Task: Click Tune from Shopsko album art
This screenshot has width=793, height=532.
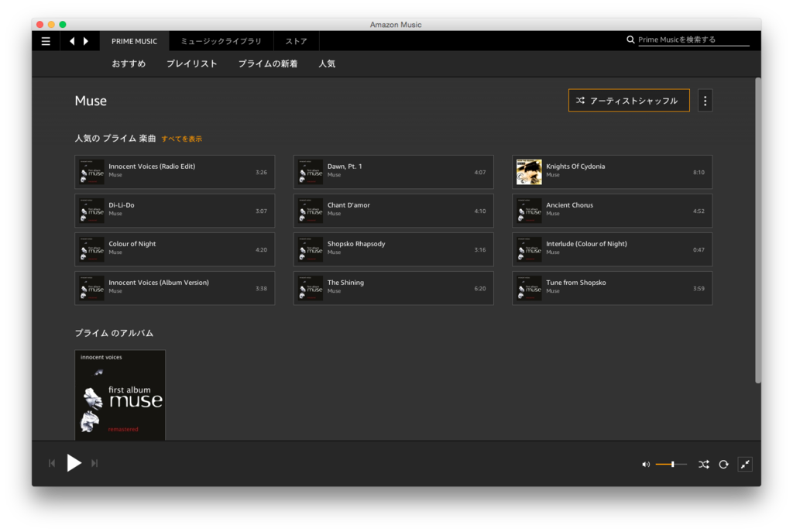Action: 529,288
